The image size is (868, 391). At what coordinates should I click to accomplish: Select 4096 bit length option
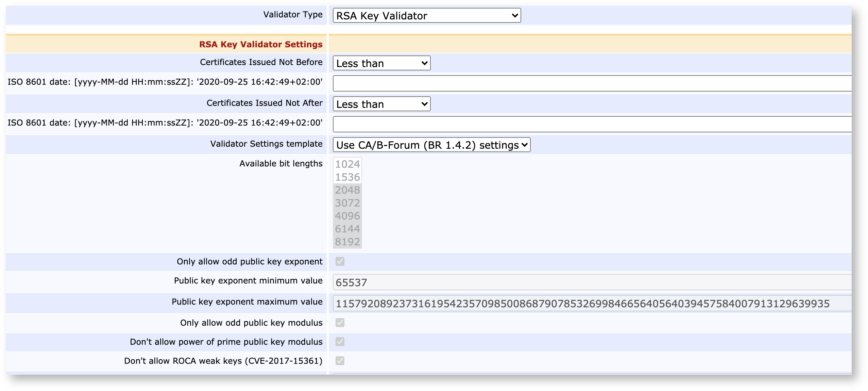pos(347,216)
